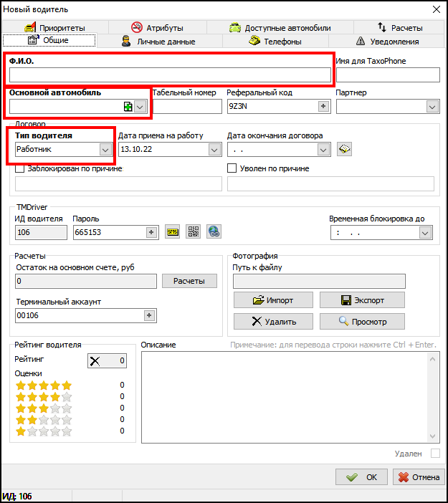The image size is (448, 503).
Task: Check the Уволен по причине box
Action: [232, 168]
